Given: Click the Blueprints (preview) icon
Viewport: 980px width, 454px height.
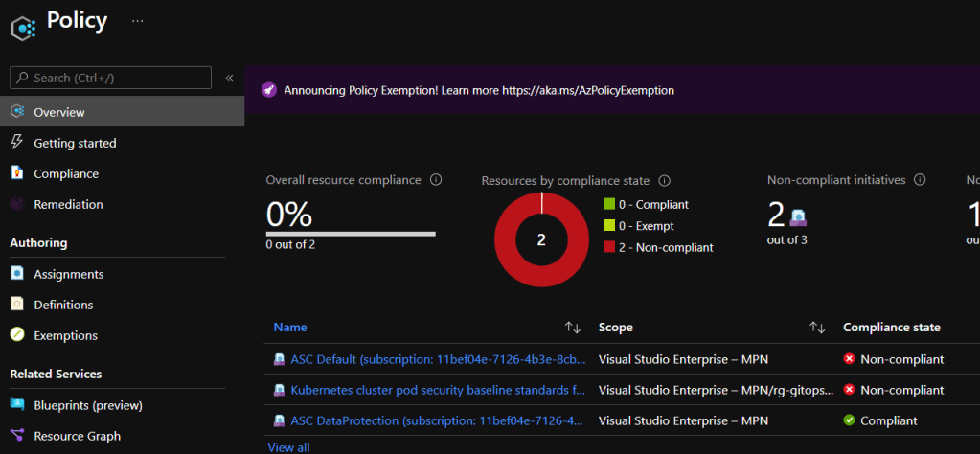Looking at the screenshot, I should click(x=16, y=405).
